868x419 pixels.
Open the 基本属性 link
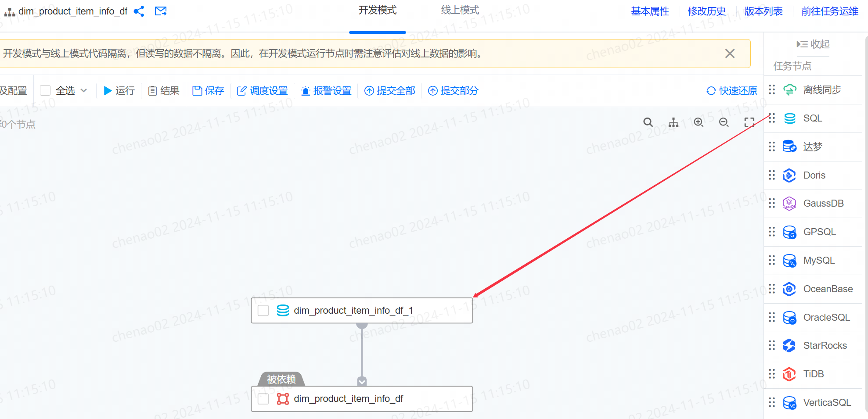pyautogui.click(x=650, y=11)
